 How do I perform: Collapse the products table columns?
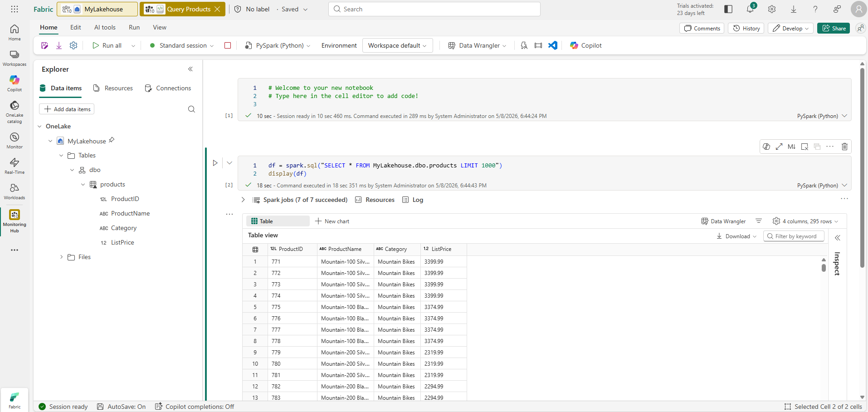83,184
